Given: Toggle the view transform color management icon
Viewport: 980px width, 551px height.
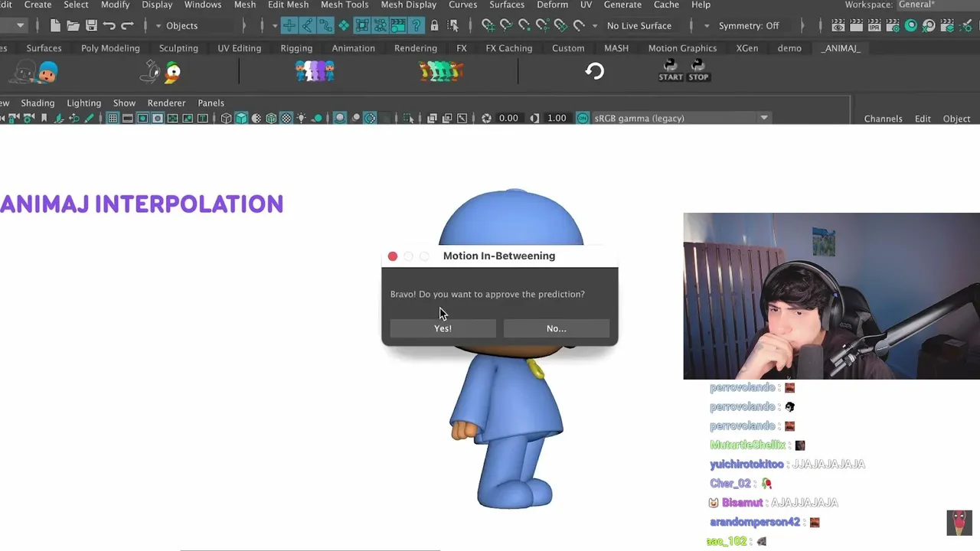Looking at the screenshot, I should pyautogui.click(x=583, y=118).
